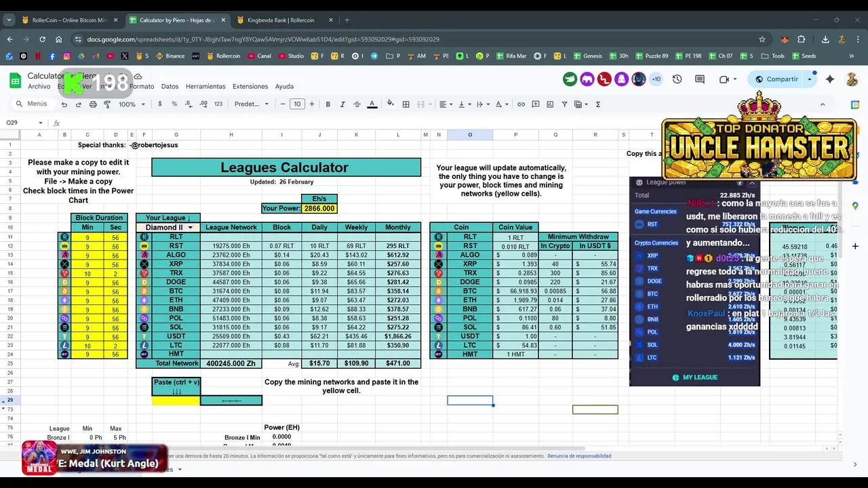
Task: Decrease decimal places icon
Action: coord(189,104)
